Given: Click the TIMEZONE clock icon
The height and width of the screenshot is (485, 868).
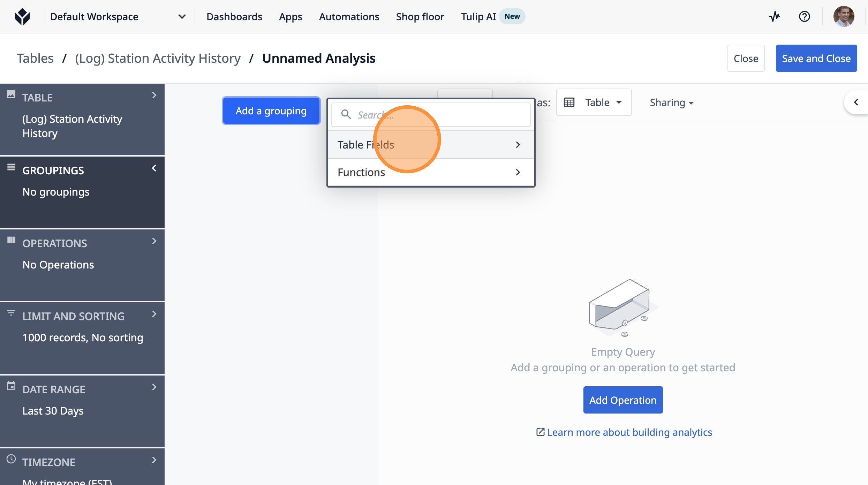Looking at the screenshot, I should 11,459.
